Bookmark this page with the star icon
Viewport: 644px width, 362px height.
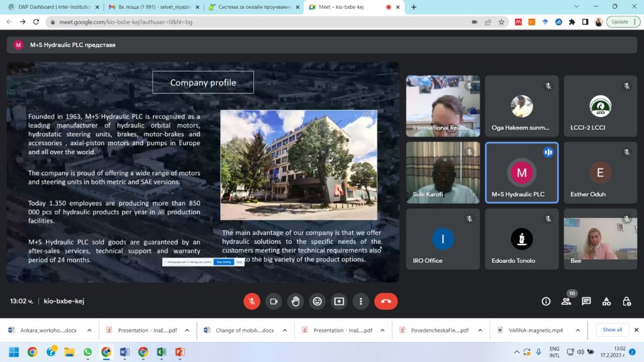501,22
